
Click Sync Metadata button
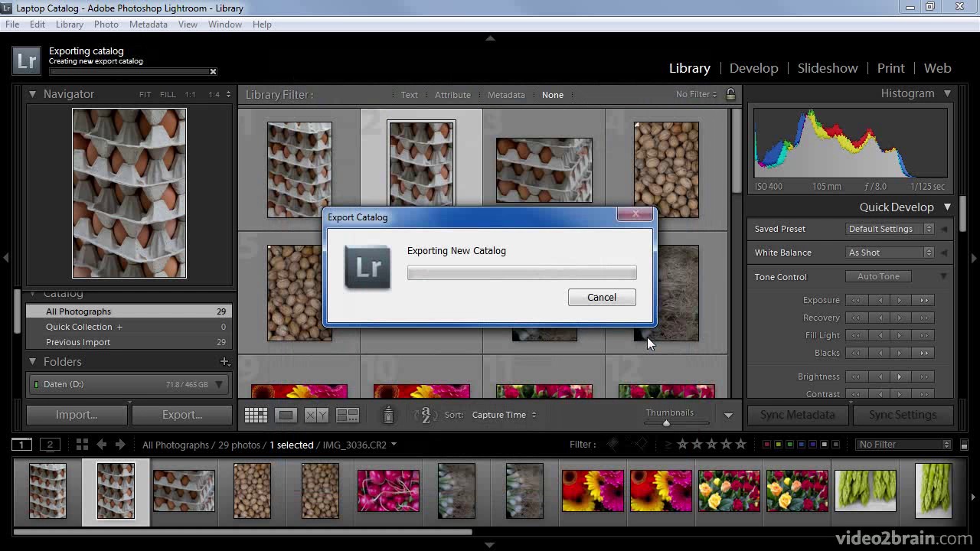point(797,415)
